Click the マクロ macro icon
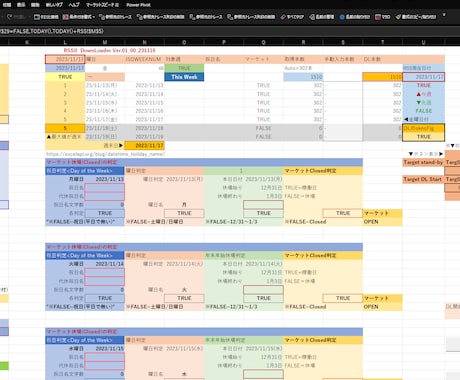This screenshot has width=460, height=380. pos(378,17)
